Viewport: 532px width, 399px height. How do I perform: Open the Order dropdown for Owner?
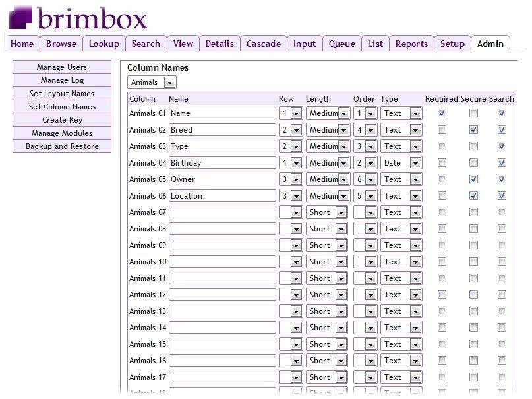point(369,179)
